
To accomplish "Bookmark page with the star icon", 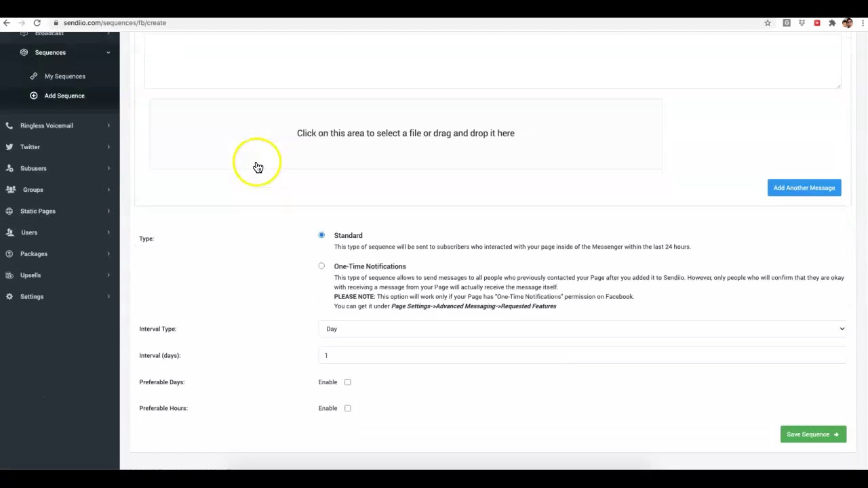I will point(768,23).
